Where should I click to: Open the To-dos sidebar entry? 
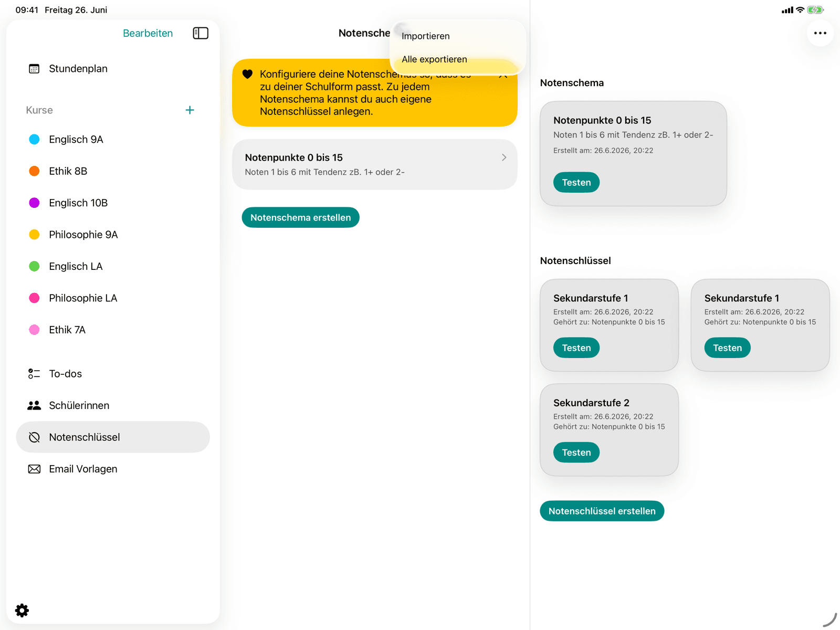point(113,374)
